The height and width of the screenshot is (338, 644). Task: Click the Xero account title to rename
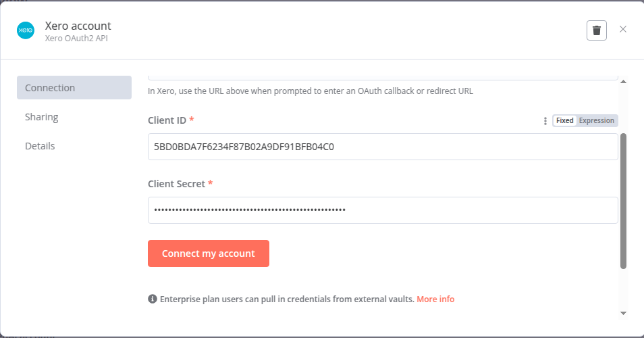coord(78,26)
